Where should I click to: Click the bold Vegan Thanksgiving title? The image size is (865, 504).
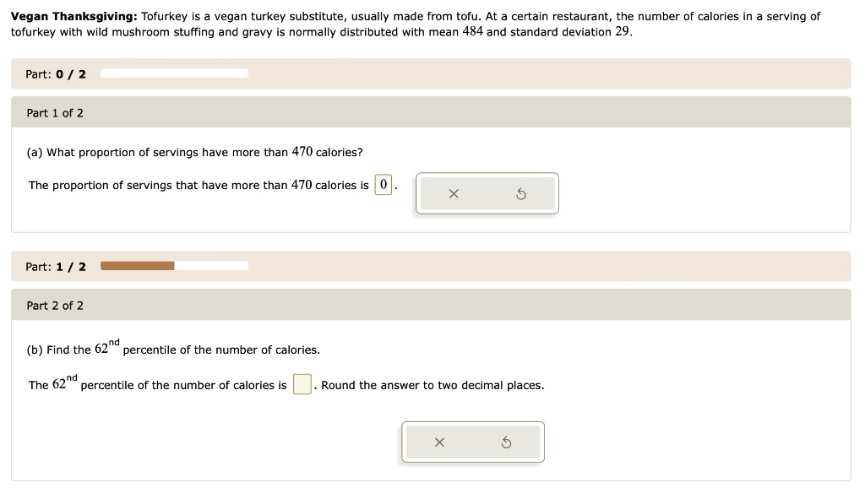(x=73, y=17)
